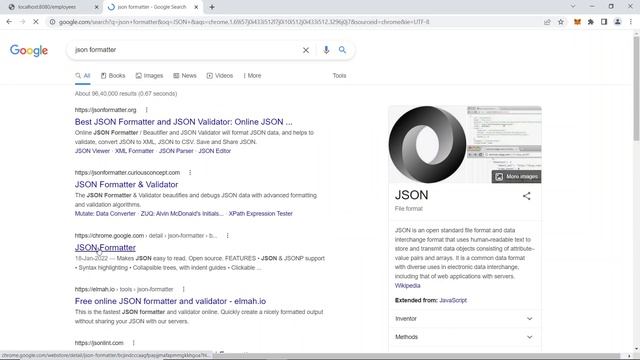Stop page loading with X button
Viewport: 640px width, 360px height.
point(36,22)
